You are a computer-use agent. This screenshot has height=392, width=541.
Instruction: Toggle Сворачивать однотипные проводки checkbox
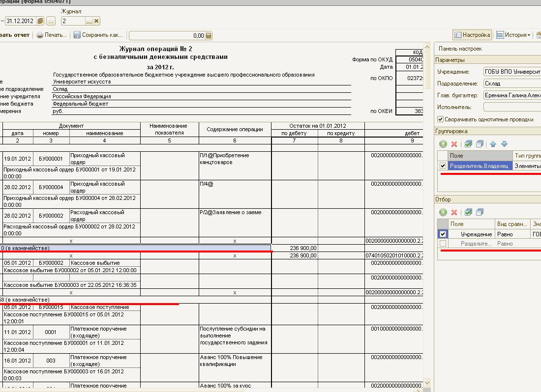click(x=440, y=119)
